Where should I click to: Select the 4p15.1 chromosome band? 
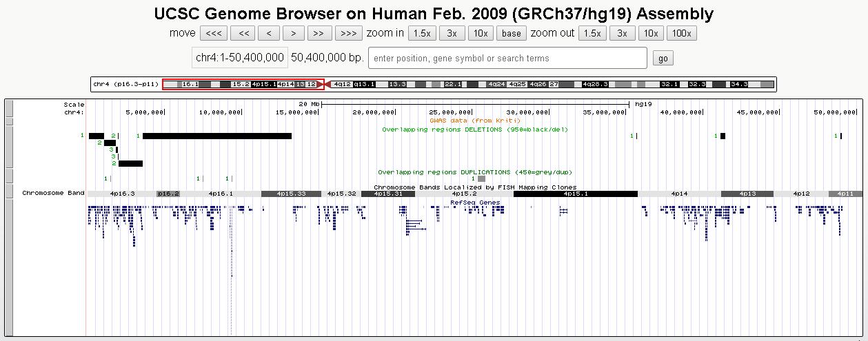pyautogui.click(x=575, y=194)
